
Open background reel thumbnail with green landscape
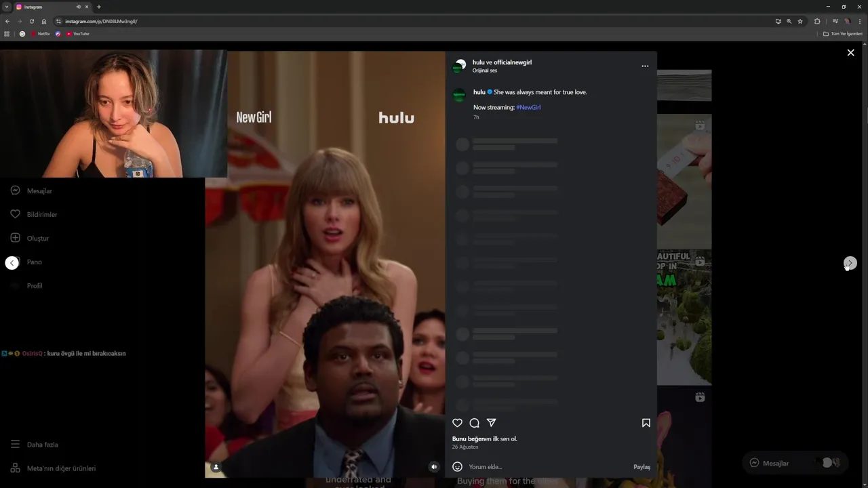pyautogui.click(x=684, y=317)
